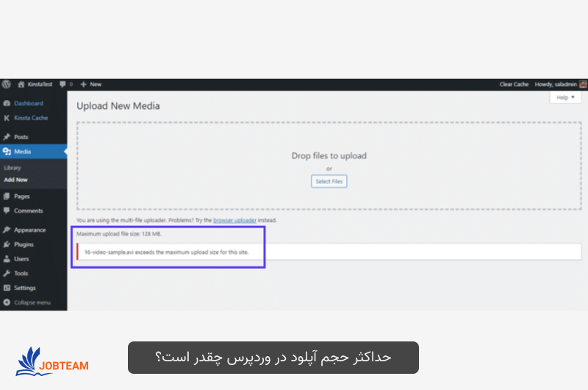Click the Tools wrench icon

(7, 273)
